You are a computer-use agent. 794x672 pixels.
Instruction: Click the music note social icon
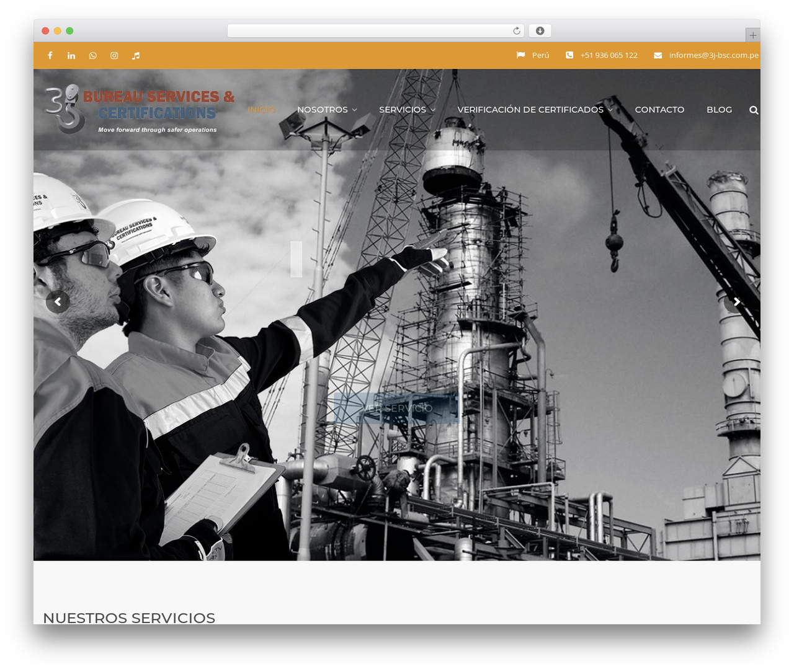click(136, 55)
